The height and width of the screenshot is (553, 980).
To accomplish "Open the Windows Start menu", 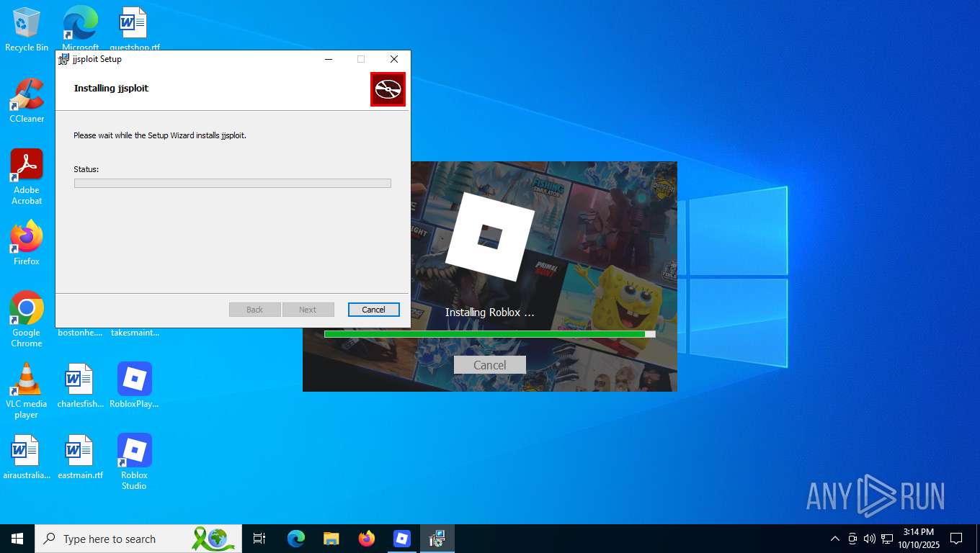I will coord(17,539).
